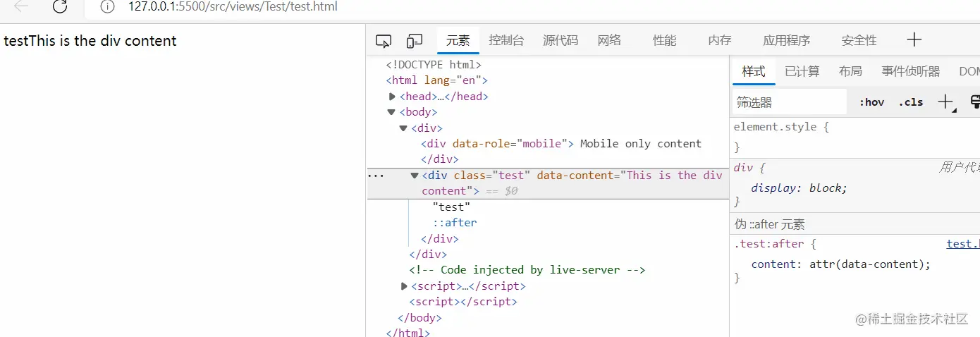Expand the first script element
980x337 pixels.
(404, 286)
